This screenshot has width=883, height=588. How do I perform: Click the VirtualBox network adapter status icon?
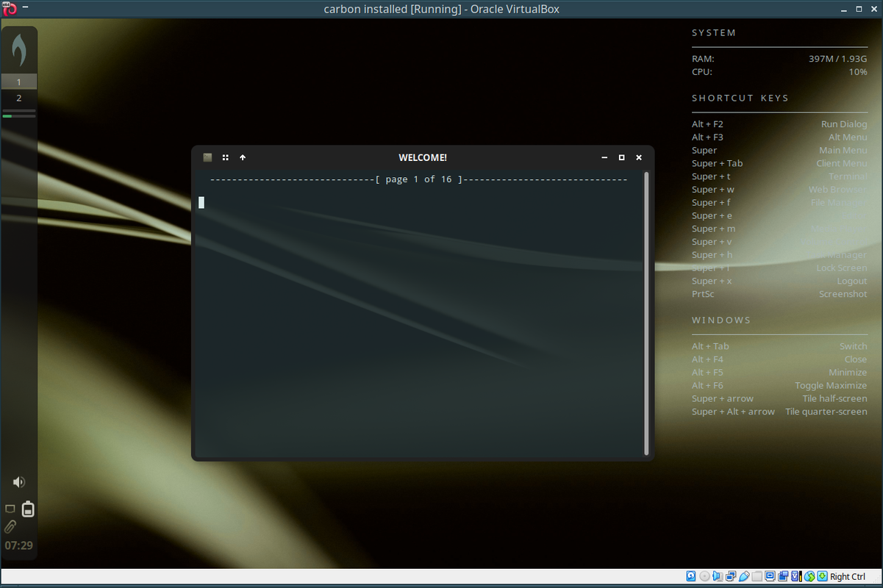[731, 576]
